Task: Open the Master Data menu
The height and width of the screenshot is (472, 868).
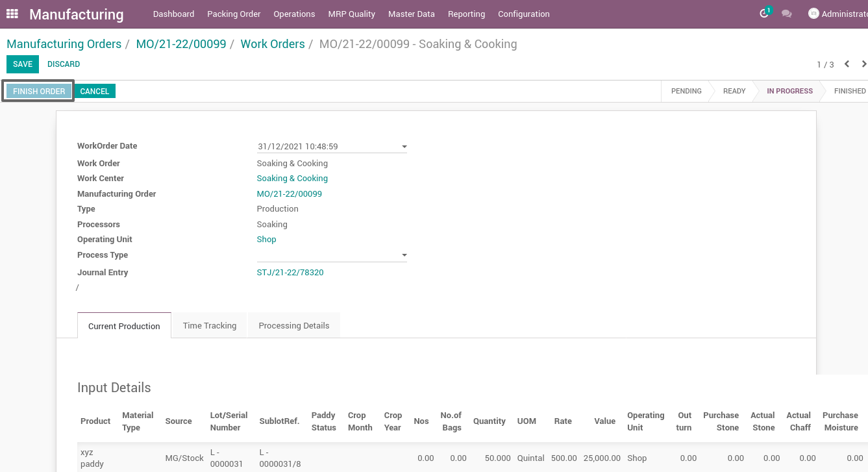Action: click(411, 14)
